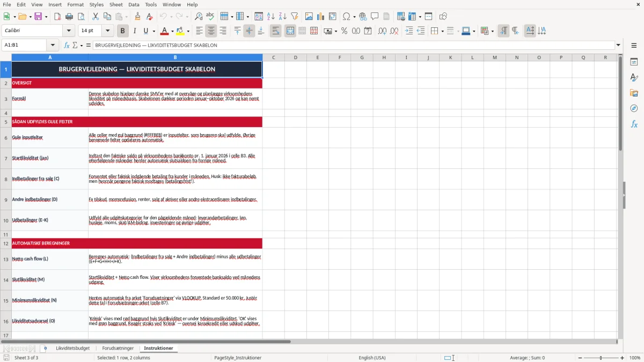
Task: Open Special Character dropdown arrow
Action: coord(354,17)
